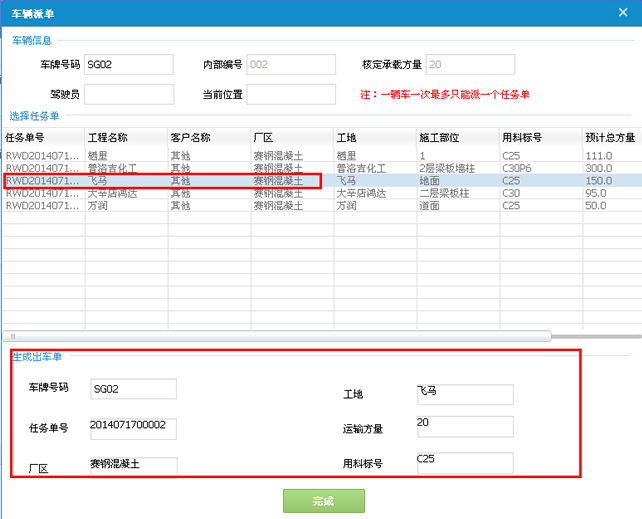Click the 预计总方量 column header

coord(610,138)
